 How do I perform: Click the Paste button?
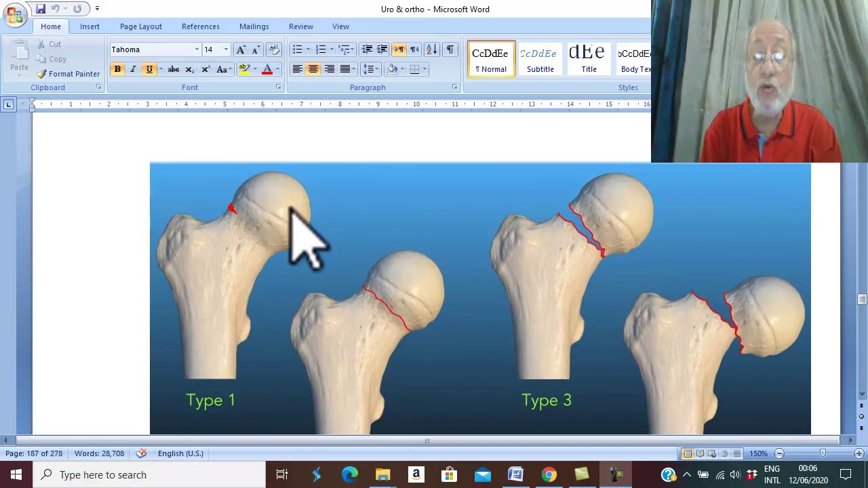tap(19, 57)
